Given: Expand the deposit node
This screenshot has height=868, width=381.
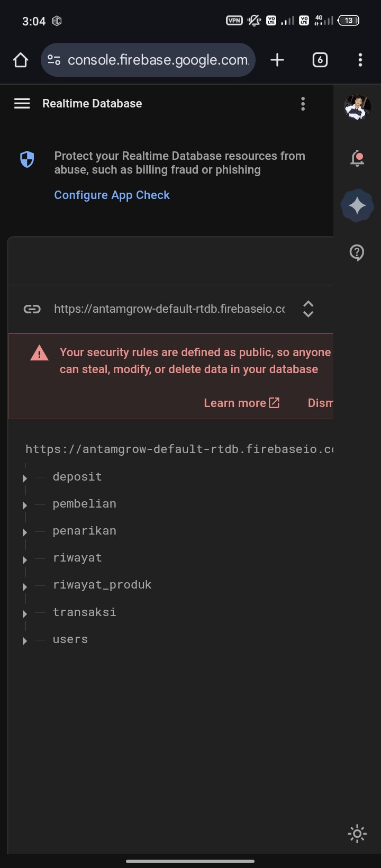Looking at the screenshot, I should pos(25,478).
